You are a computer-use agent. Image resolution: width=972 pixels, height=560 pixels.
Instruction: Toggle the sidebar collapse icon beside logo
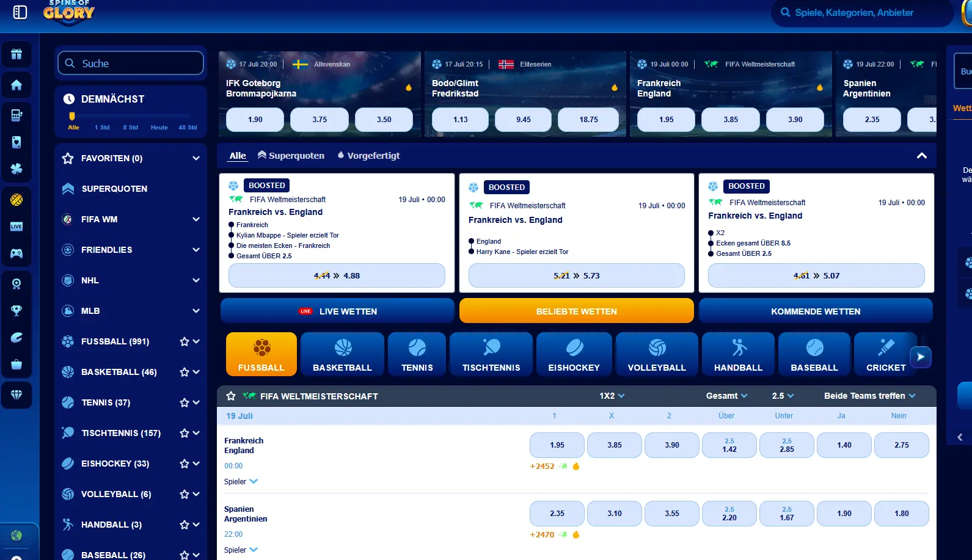(x=20, y=12)
